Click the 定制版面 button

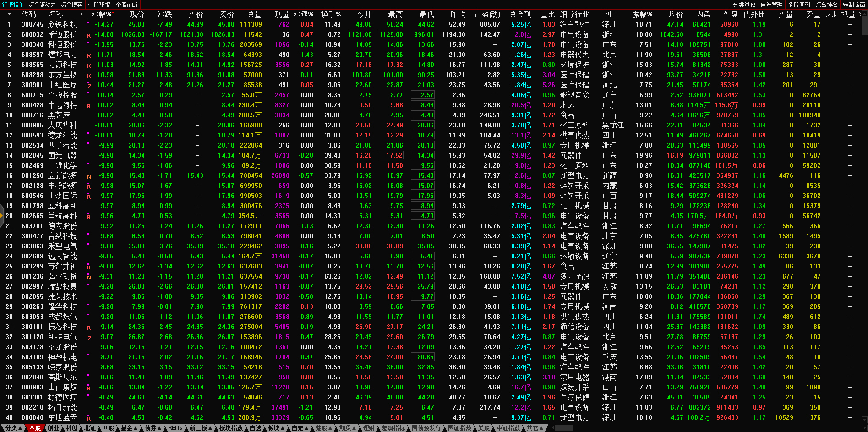tap(854, 5)
